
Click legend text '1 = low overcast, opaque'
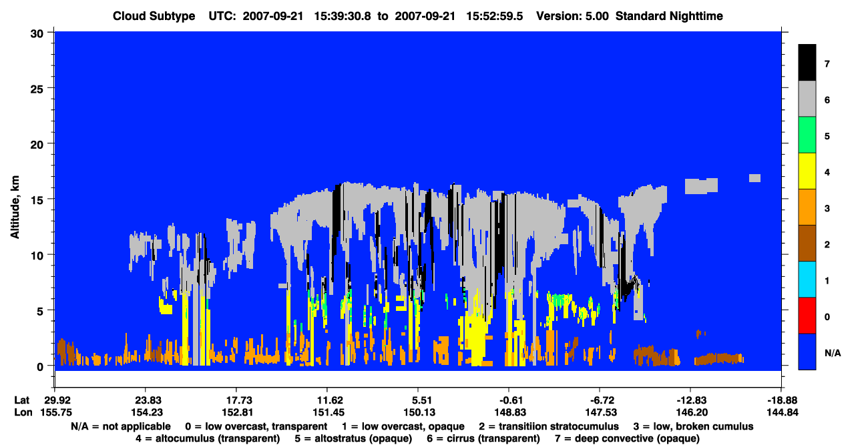click(x=403, y=426)
